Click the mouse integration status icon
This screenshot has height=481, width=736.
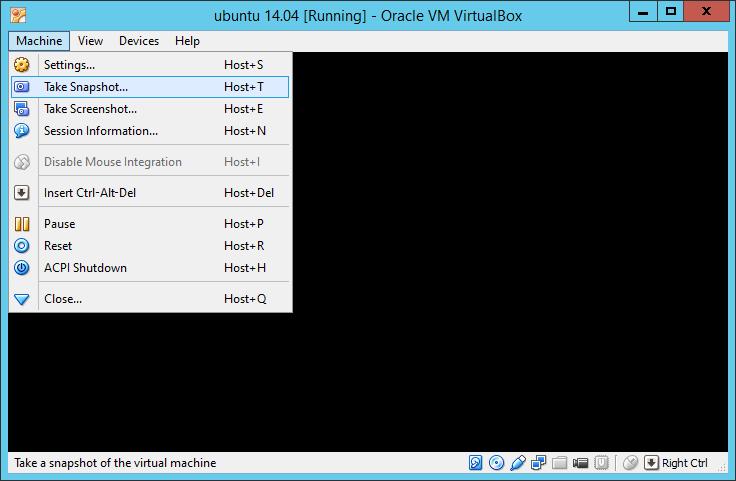click(x=630, y=463)
